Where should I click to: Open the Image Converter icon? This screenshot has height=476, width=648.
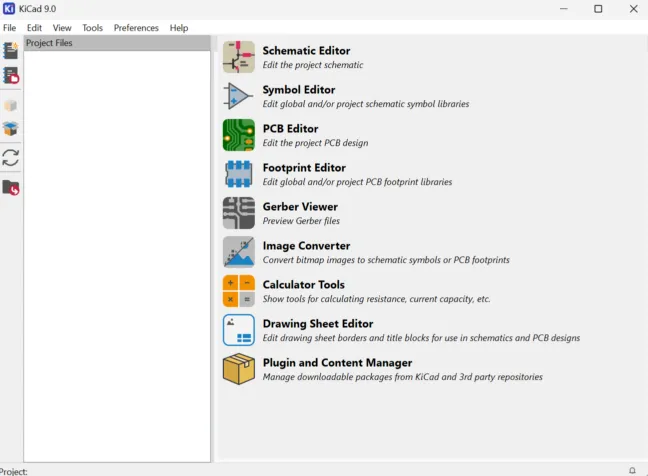coord(238,252)
